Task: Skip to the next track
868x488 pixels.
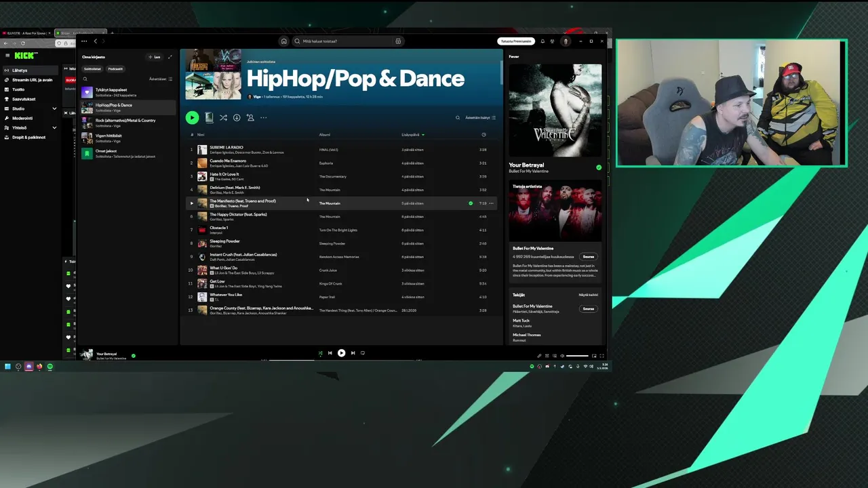Action: (x=353, y=352)
